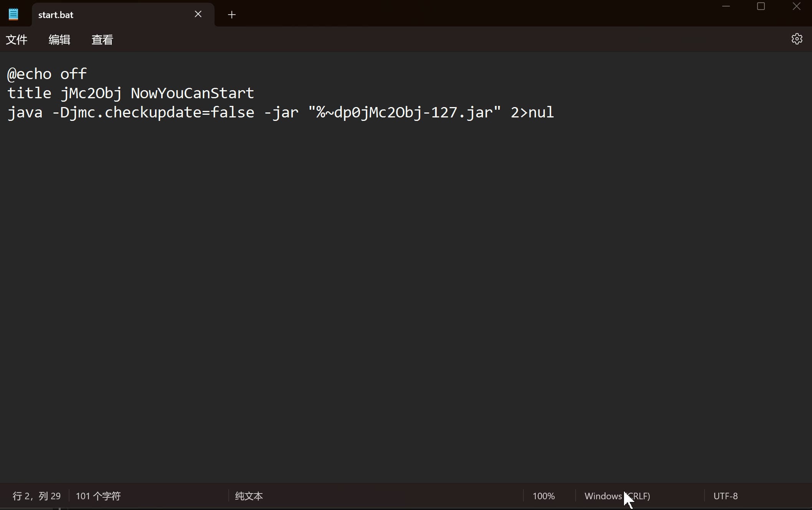This screenshot has height=510, width=812.
Task: Minimize the Notepad window
Action: tap(726, 7)
